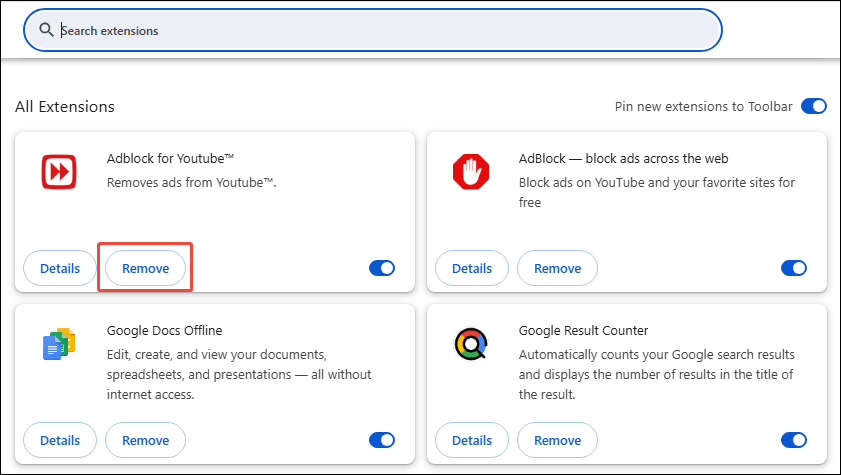Click the AdBlock red stop-hand icon
Viewport: 841px width, 475px height.
pos(471,172)
